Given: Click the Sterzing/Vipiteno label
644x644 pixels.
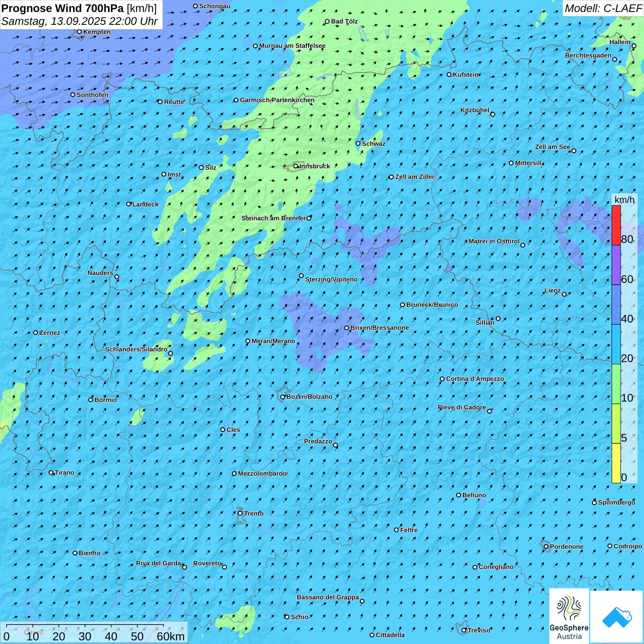Looking at the screenshot, I should 331,280.
